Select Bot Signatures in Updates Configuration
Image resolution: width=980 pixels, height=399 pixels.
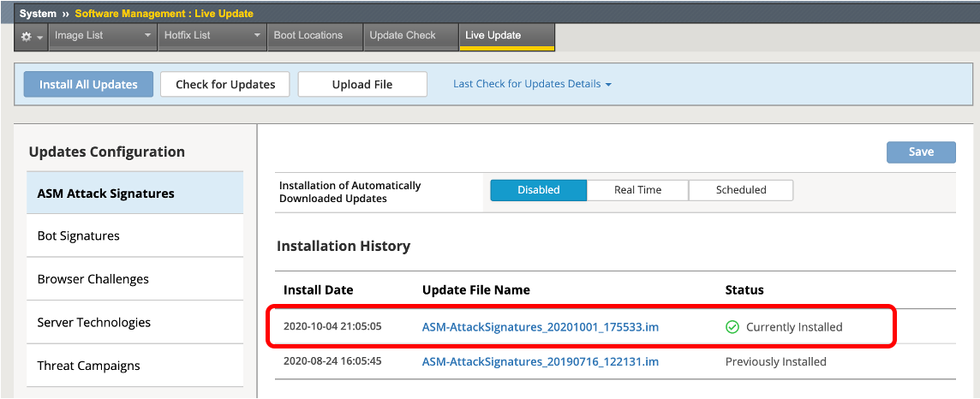tap(135, 236)
